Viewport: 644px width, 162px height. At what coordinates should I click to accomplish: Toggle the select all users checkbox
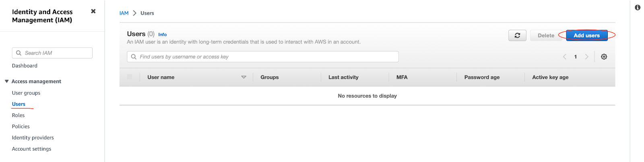tap(130, 77)
